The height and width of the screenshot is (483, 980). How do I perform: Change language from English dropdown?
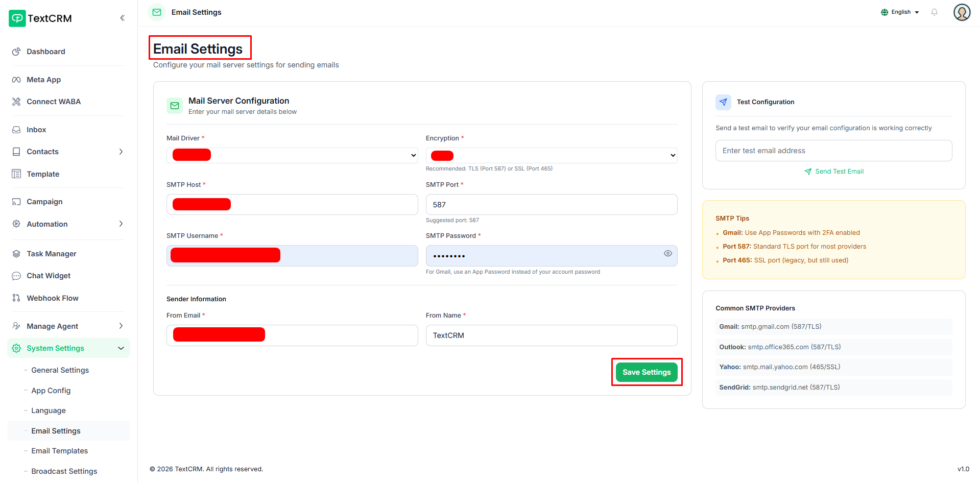(900, 12)
